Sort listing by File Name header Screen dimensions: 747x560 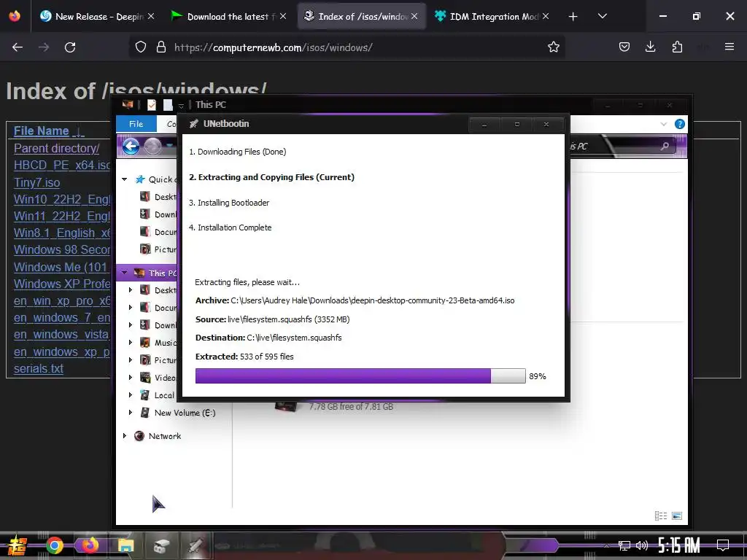(42, 131)
